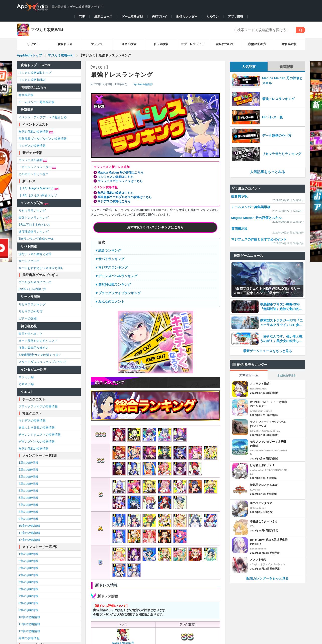Open ブラックファイブの攻略情報 sidebar link
This screenshot has height=644, width=322.
[x=38, y=407]
